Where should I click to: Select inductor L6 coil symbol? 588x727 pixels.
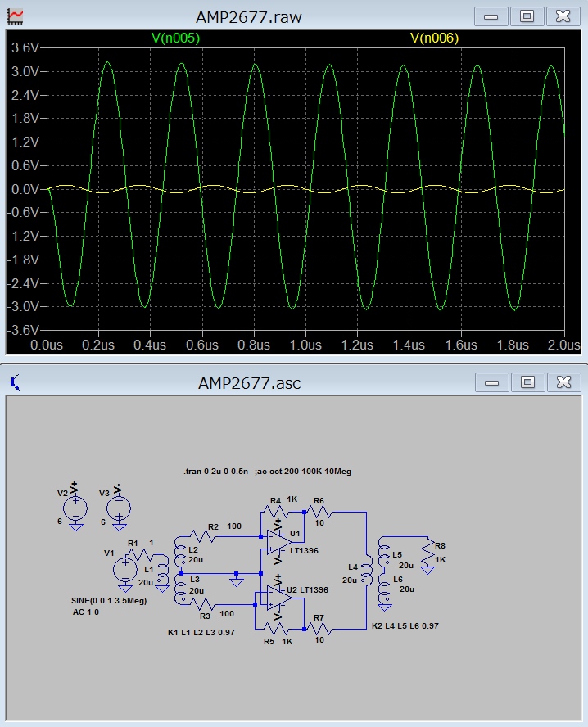point(384,588)
